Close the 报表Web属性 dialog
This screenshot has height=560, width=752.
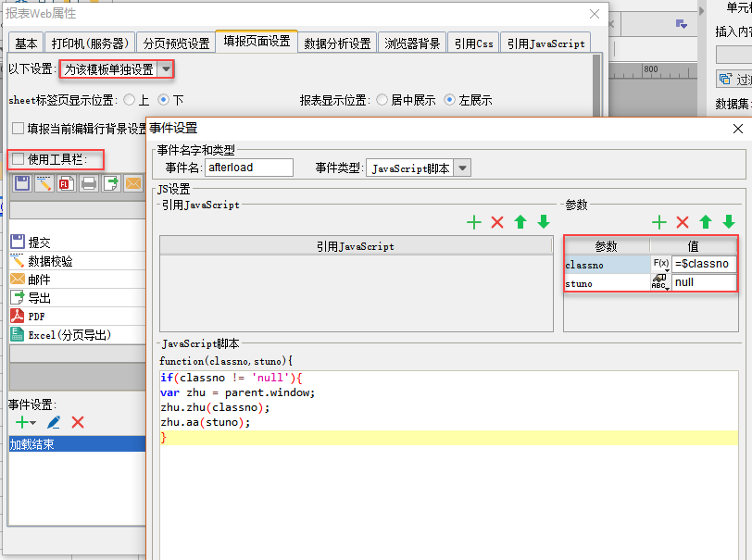(595, 14)
